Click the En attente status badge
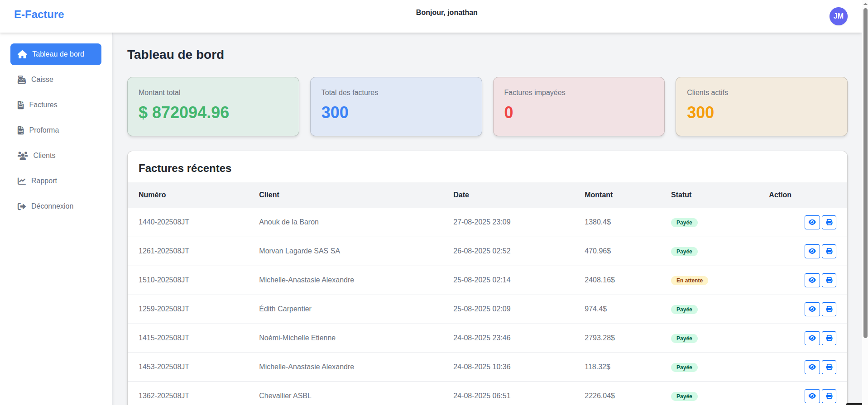The width and height of the screenshot is (868, 405). 689,281
